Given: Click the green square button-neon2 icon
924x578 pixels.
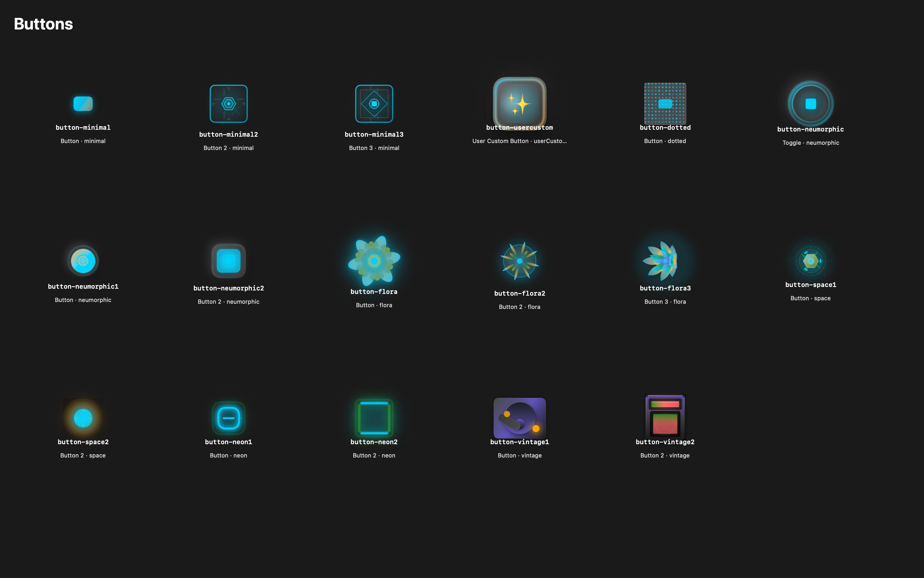Looking at the screenshot, I should tap(374, 418).
